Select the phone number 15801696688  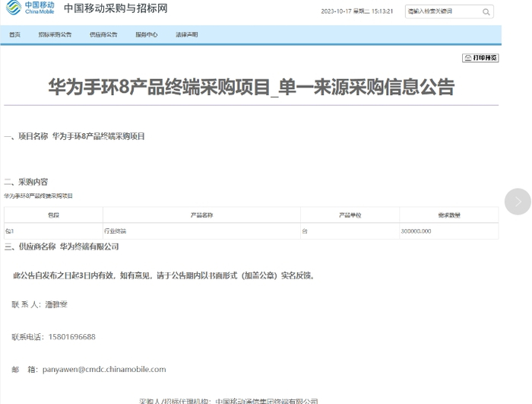(72, 337)
